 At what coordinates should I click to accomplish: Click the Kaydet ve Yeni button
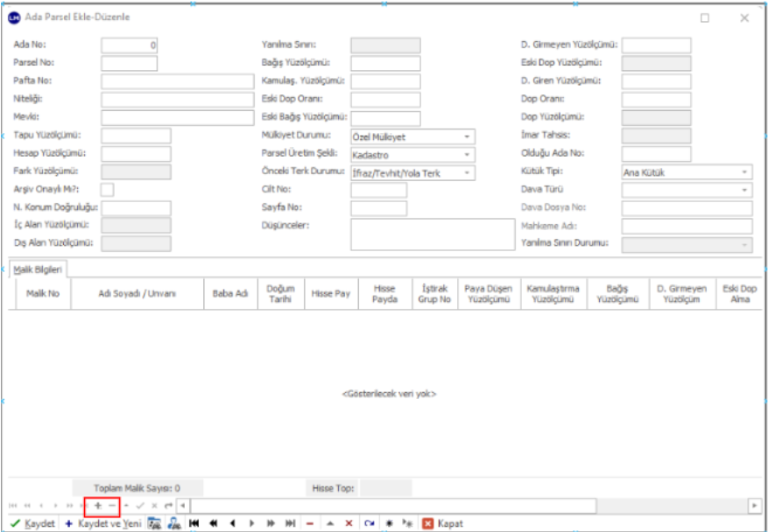tap(102, 523)
